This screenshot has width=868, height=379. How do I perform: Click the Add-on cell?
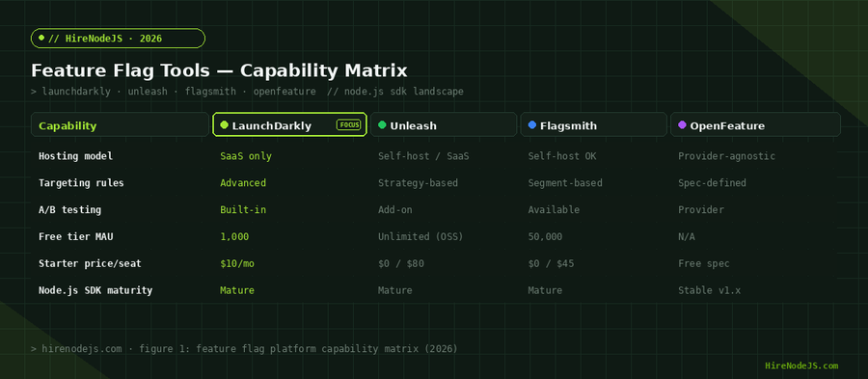(x=395, y=209)
